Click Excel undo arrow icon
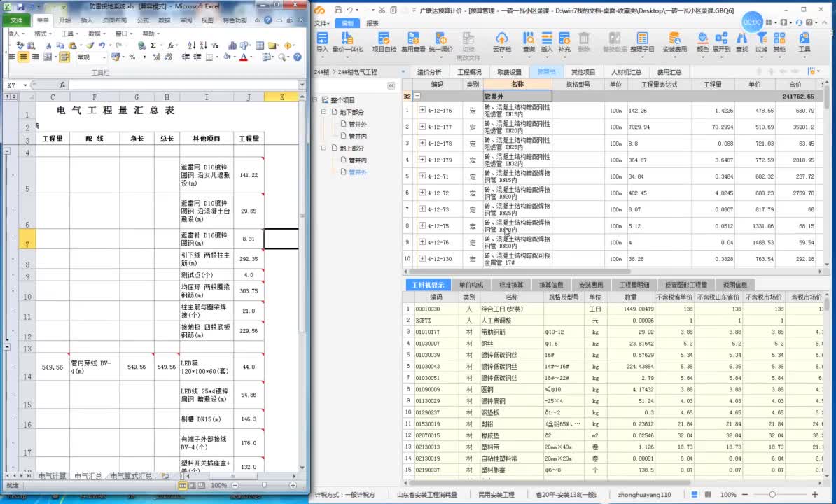Image resolution: width=836 pixels, height=504 pixels. click(x=102, y=45)
